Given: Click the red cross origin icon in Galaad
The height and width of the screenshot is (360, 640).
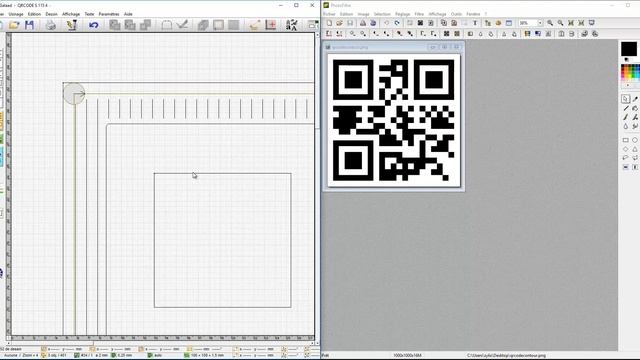Looking at the screenshot, I should 271,25.
